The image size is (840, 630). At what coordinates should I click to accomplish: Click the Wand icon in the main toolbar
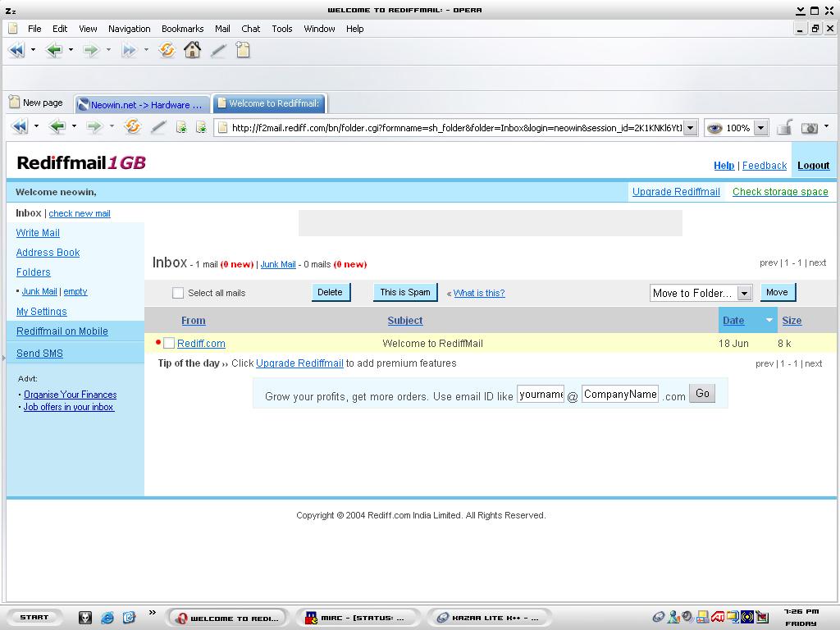pos(218,51)
